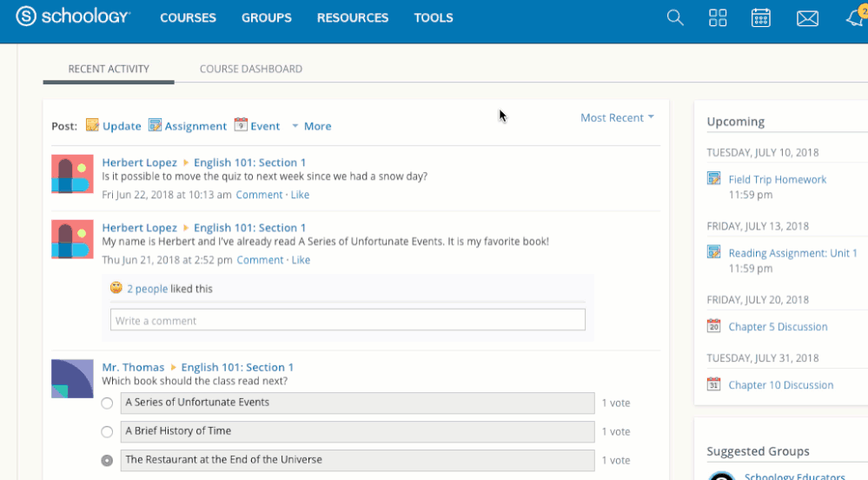This screenshot has height=480, width=868.
Task: Open Herbert Lopez name on favorite book post
Action: pos(140,228)
